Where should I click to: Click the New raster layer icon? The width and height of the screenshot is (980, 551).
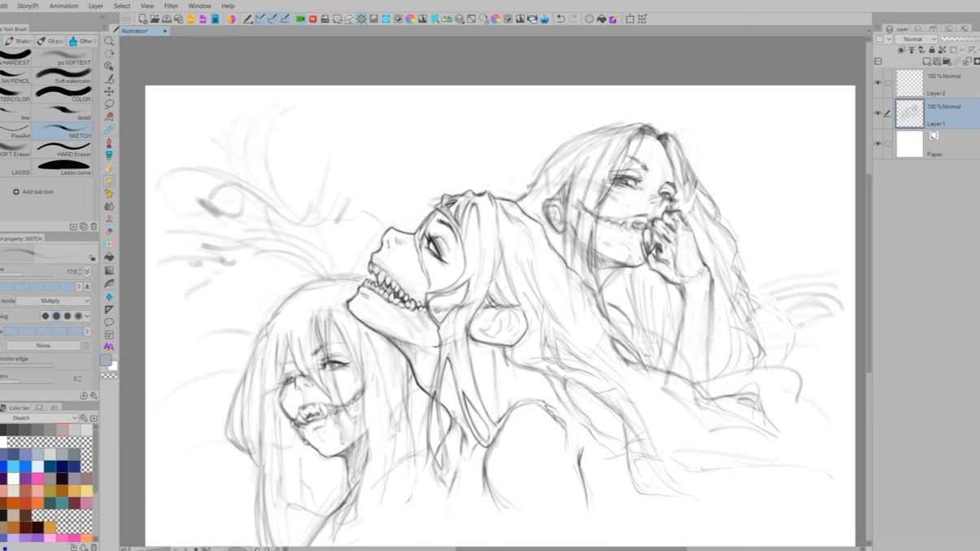pyautogui.click(x=927, y=62)
